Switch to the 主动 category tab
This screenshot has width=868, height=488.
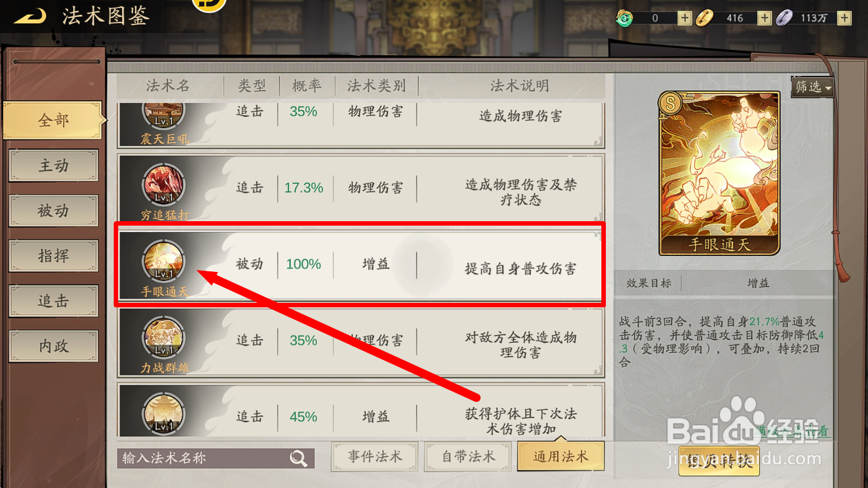53,166
